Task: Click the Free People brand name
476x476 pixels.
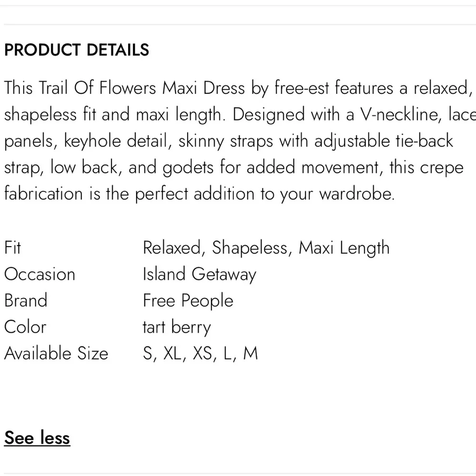Action: [x=188, y=300]
